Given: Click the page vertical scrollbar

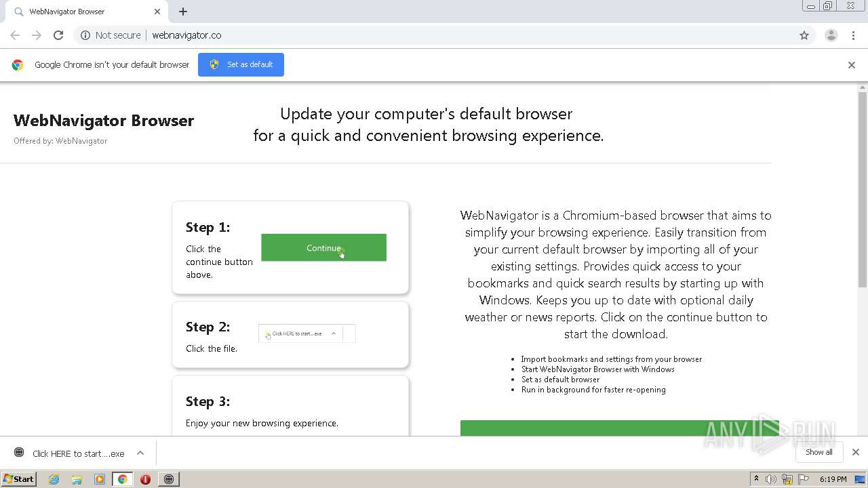Looking at the screenshot, I should (862, 190).
